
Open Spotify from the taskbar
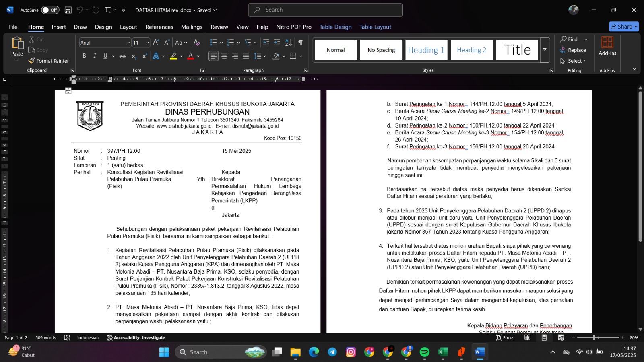(425, 352)
